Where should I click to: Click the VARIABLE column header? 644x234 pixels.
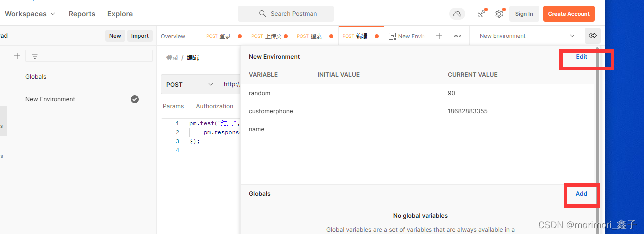tap(263, 75)
